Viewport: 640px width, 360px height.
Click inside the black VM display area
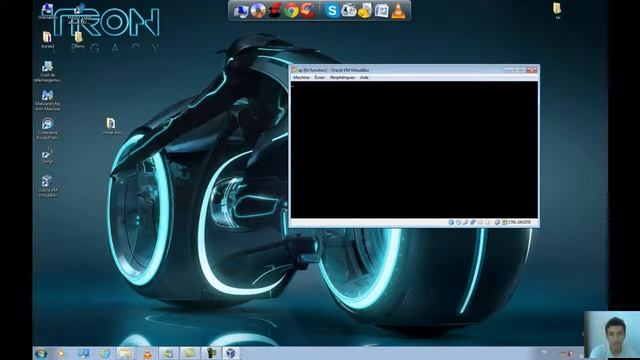pyautogui.click(x=414, y=149)
